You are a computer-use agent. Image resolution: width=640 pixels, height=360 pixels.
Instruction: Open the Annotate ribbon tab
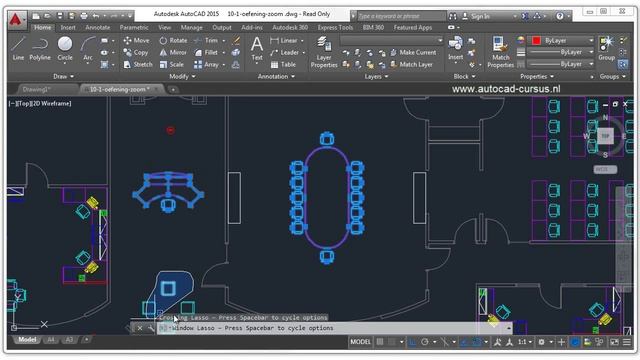[98, 27]
